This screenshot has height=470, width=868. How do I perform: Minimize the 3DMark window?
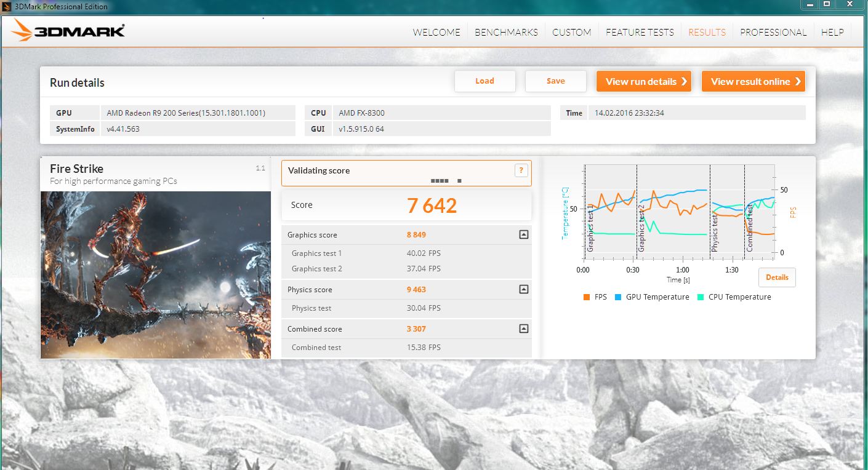810,5
